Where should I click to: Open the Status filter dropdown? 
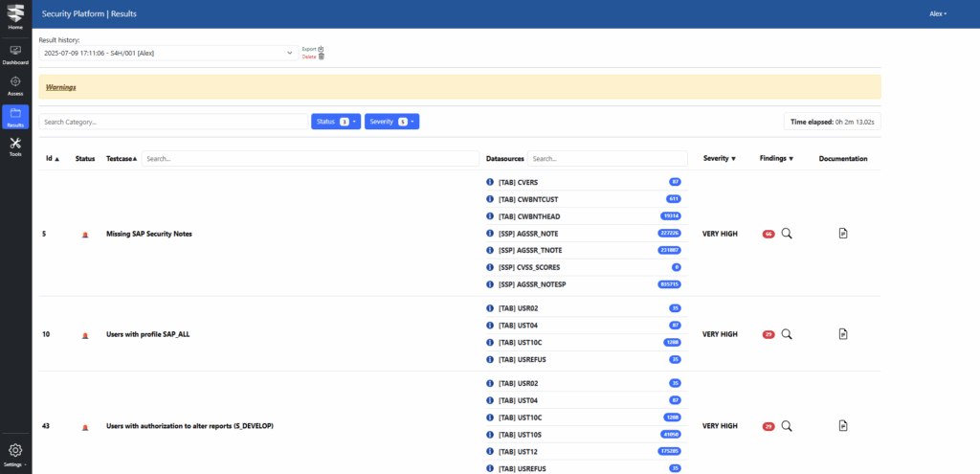coord(336,122)
